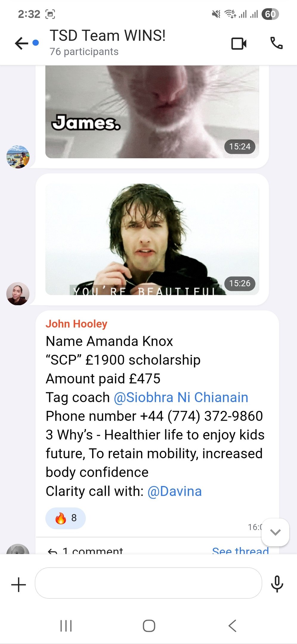Tap the Android home button

[x=149, y=626]
